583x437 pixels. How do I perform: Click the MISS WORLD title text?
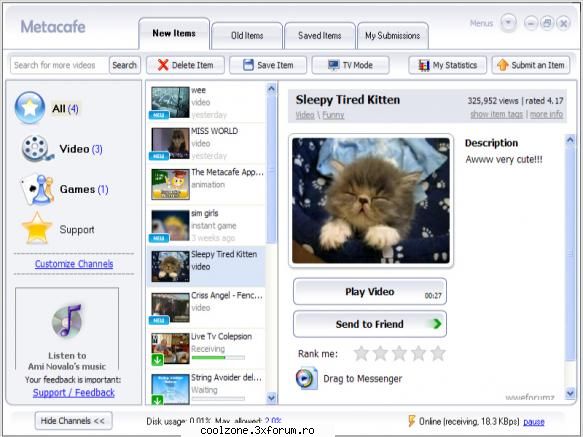pos(215,131)
